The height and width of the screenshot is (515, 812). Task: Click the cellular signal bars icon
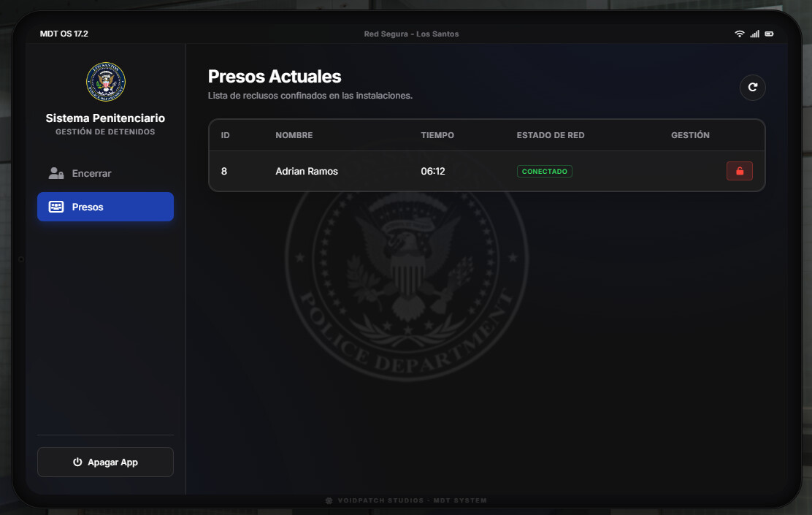tap(754, 34)
